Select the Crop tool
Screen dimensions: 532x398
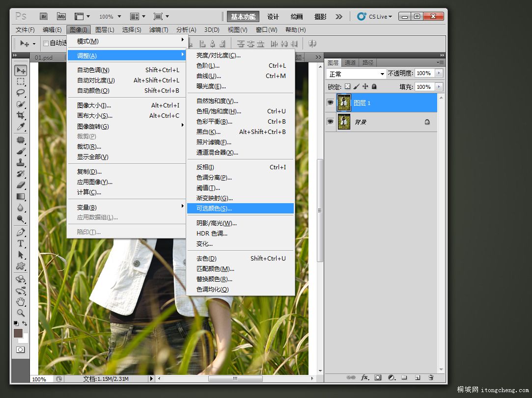[x=21, y=116]
